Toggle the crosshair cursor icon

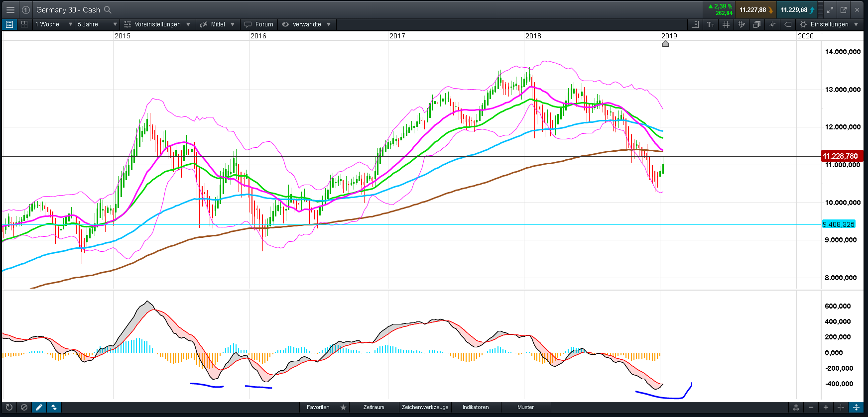tap(772, 24)
